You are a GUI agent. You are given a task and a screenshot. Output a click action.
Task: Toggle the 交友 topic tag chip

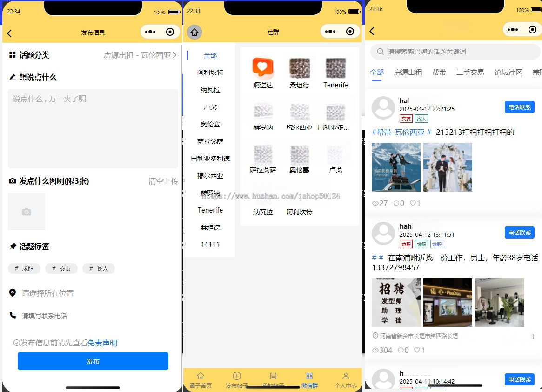click(61, 268)
